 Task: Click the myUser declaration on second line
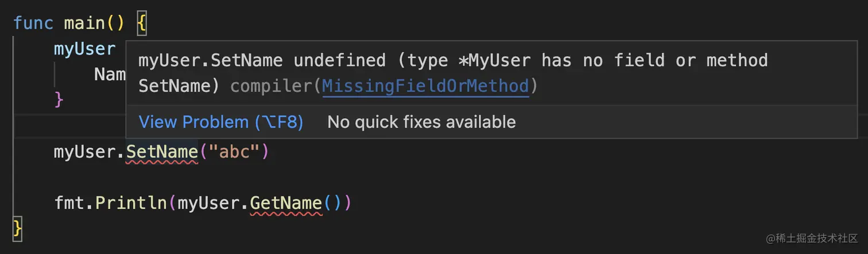pyautogui.click(x=84, y=49)
